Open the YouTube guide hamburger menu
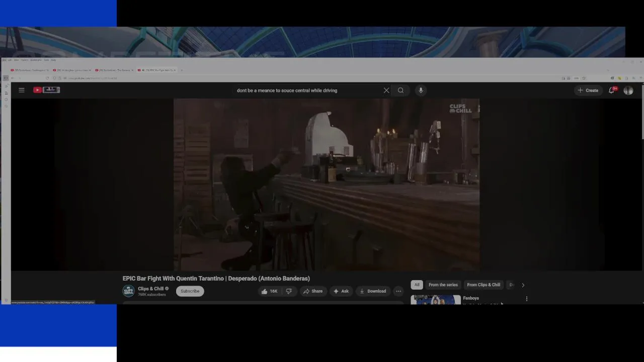Viewport: 644px width, 362px height. coord(22,90)
